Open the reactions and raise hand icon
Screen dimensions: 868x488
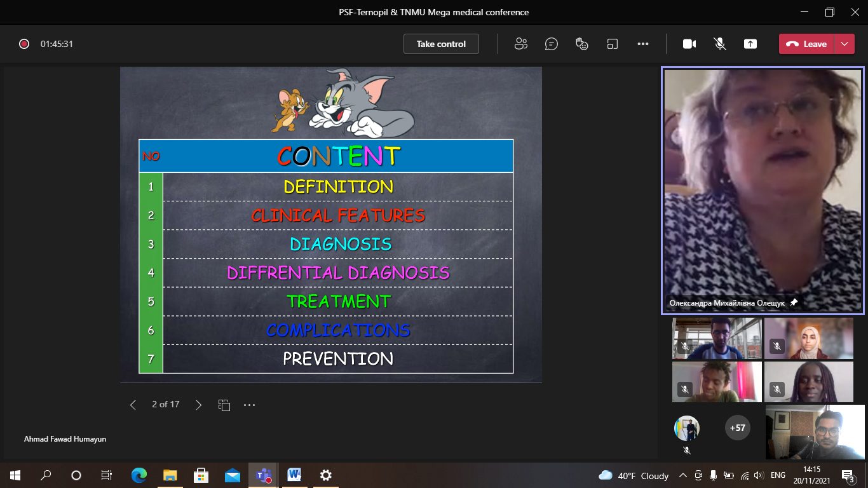click(x=581, y=44)
